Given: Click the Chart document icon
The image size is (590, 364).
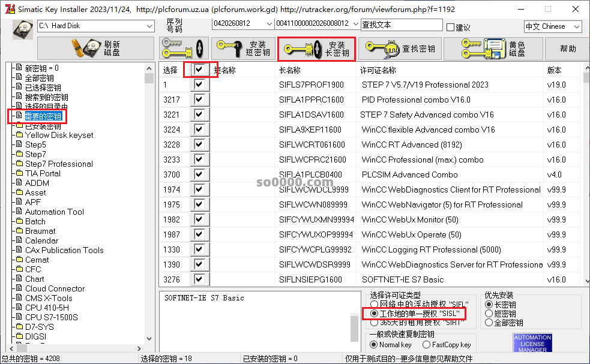Looking at the screenshot, I should 19,279.
